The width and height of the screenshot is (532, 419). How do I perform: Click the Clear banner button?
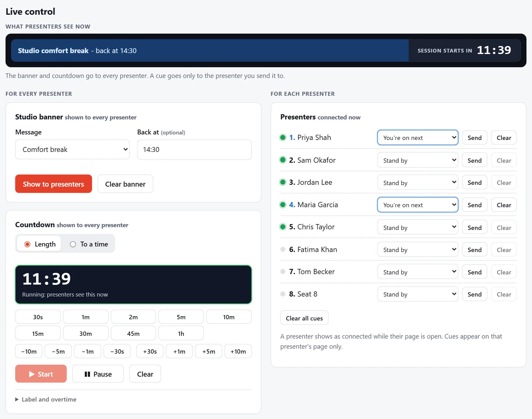point(125,184)
